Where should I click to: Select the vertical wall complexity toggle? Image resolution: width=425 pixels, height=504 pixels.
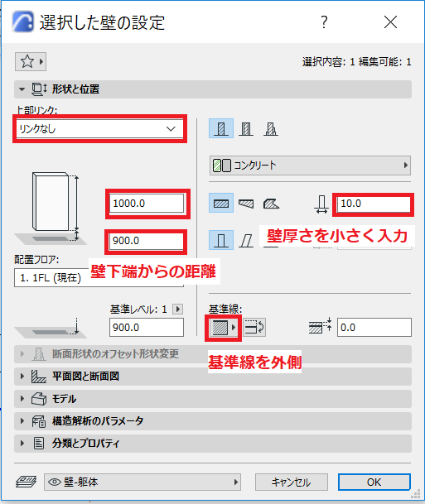click(221, 240)
